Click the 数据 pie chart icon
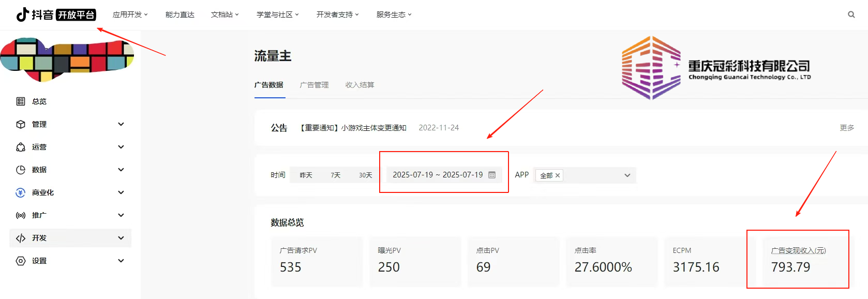Image resolution: width=868 pixels, height=299 pixels. coord(21,170)
